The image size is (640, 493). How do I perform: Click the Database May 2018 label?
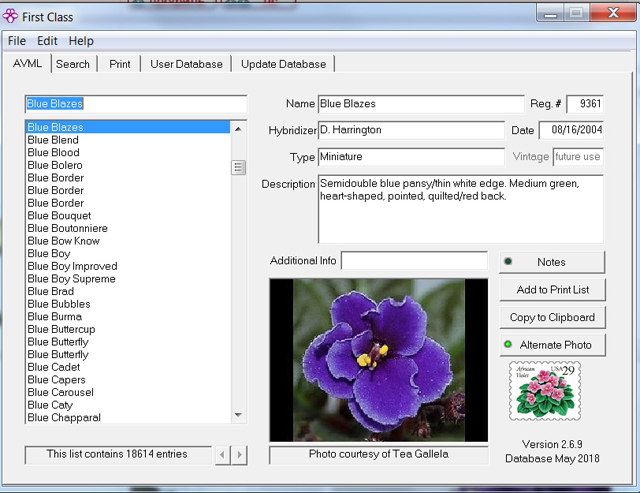click(x=552, y=459)
